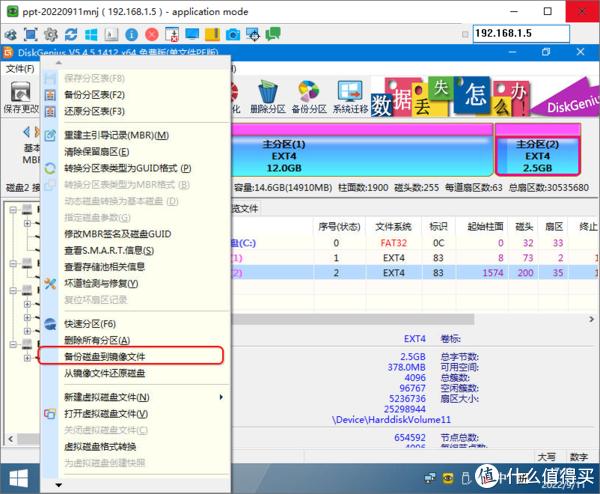Open the Windows Start button
This screenshot has height=494, width=600.
[x=19, y=479]
